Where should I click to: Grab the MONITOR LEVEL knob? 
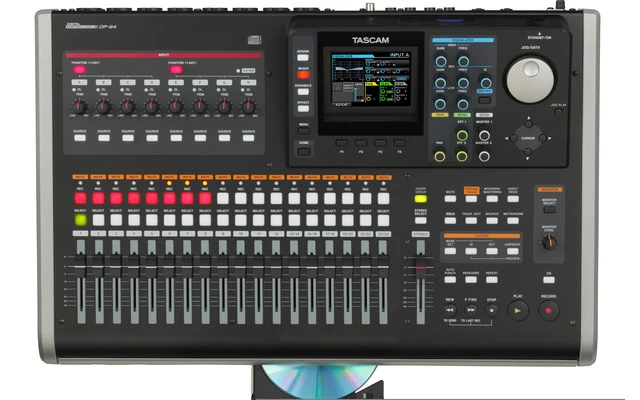click(x=549, y=242)
